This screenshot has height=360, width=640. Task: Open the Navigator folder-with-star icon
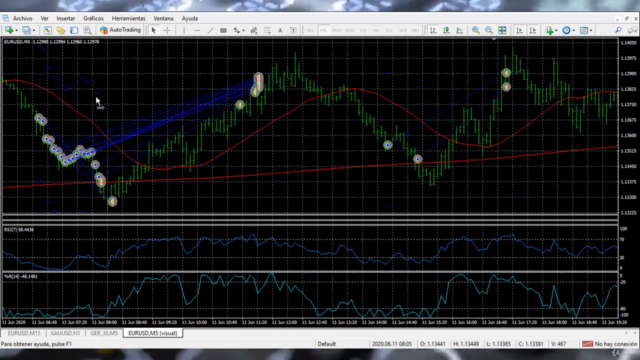pyautogui.click(x=61, y=30)
